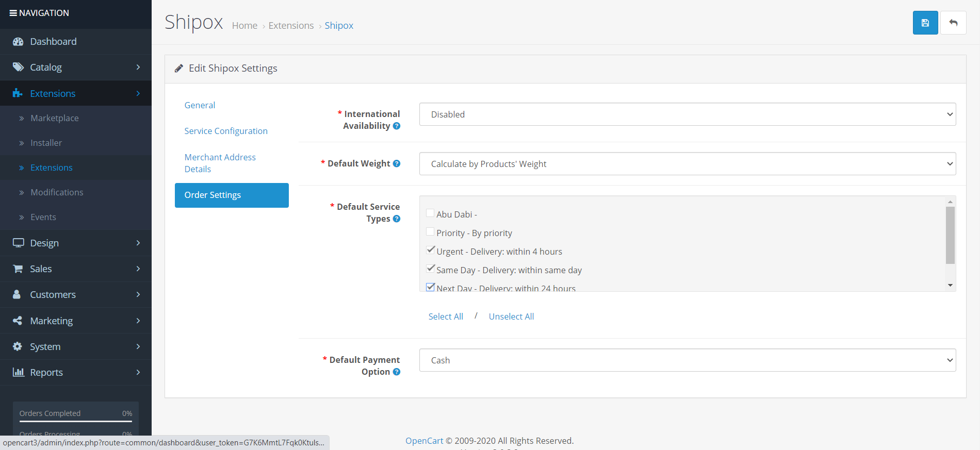Toggle the hamburger navigation icon

(x=13, y=13)
